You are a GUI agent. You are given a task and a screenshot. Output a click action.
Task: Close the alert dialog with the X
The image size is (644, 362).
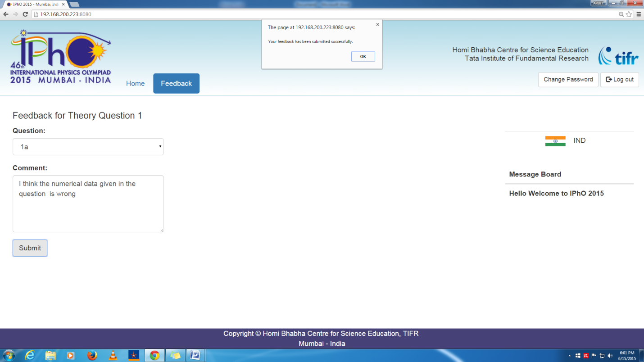(x=377, y=25)
